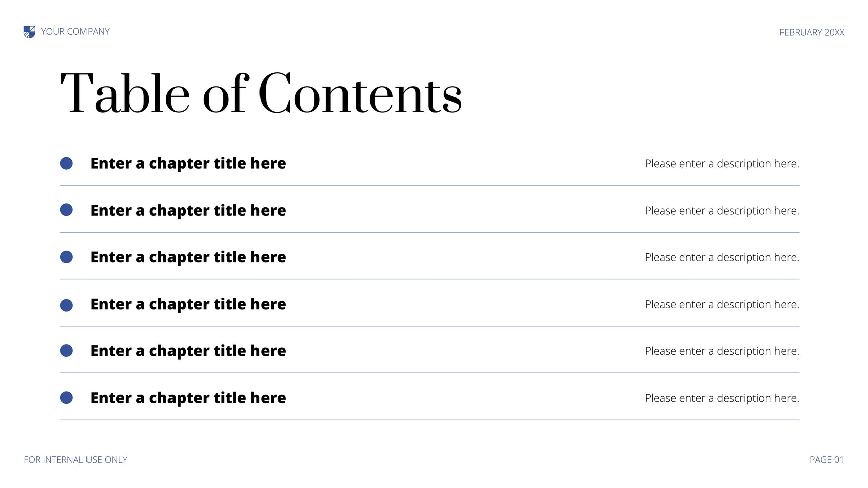
Task: Select the third chapter's description text
Action: (722, 257)
